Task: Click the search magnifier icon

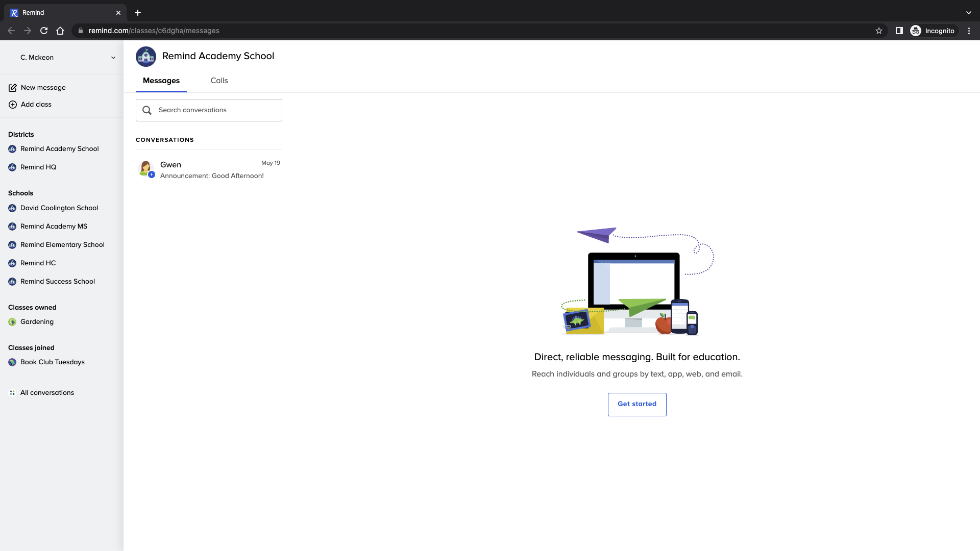Action: point(147,110)
